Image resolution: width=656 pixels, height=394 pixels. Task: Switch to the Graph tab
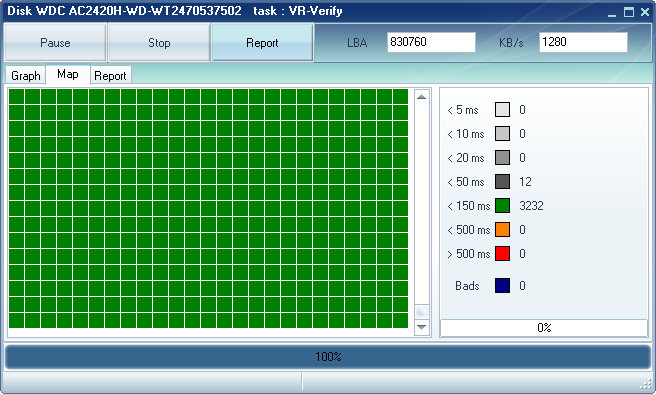point(26,76)
